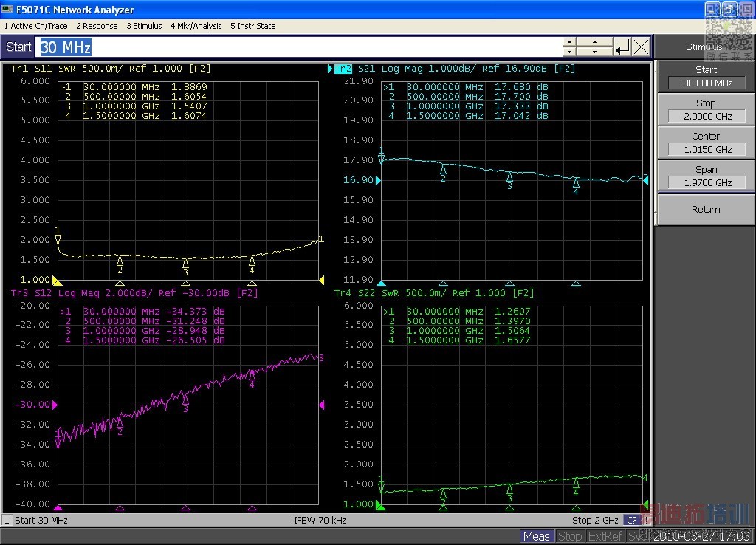756x545 pixels.
Task: Click marker 2 triangle on S11 trace
Action: pyautogui.click(x=120, y=261)
